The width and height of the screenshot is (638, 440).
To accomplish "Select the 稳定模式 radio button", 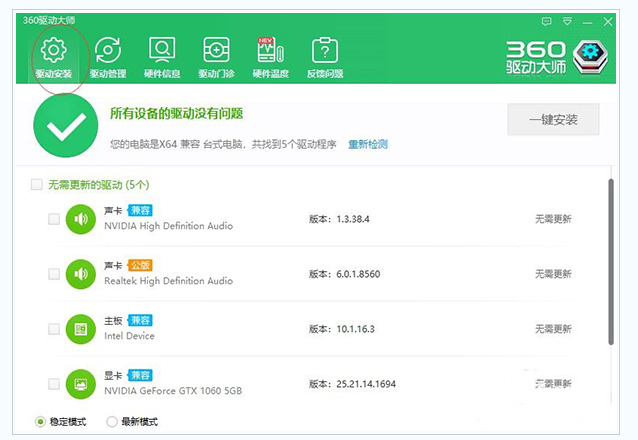I will 40,422.
